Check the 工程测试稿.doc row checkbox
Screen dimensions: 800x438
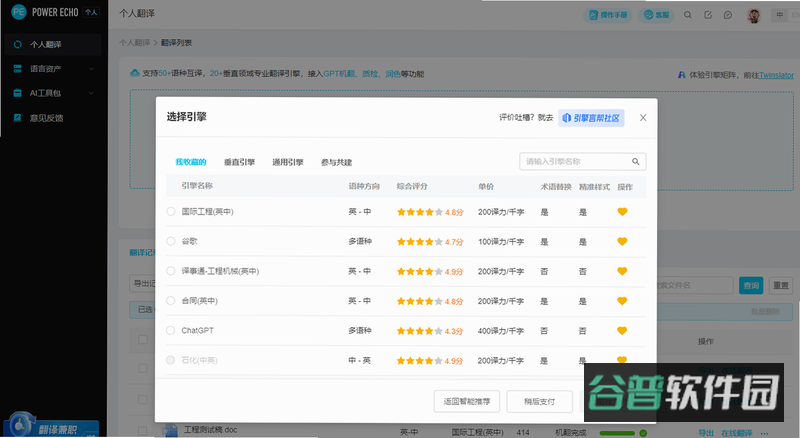(x=143, y=432)
